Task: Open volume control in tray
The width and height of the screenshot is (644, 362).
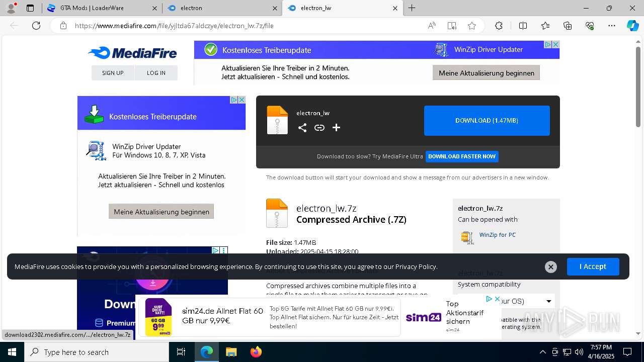Action: (579, 352)
